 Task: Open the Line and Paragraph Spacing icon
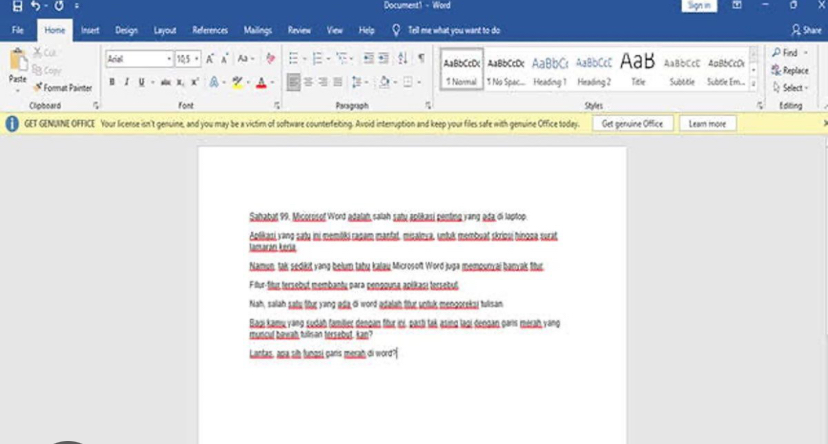(357, 82)
